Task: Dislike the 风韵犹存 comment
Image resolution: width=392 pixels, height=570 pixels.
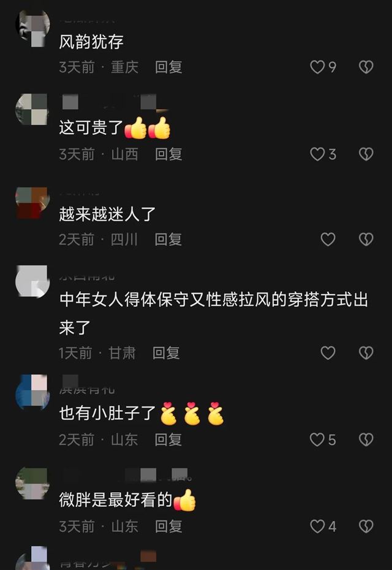Action: coord(366,67)
